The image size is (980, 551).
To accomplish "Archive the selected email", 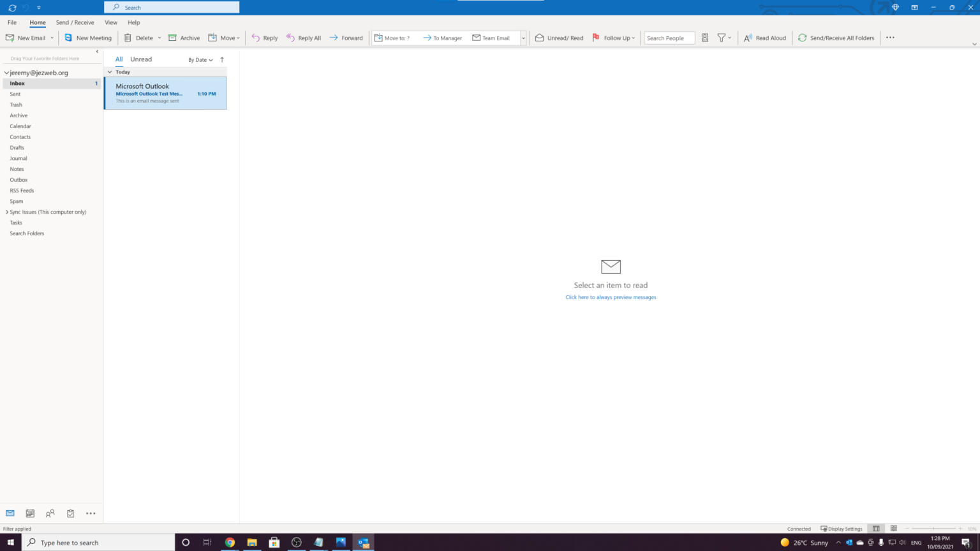I will [184, 38].
